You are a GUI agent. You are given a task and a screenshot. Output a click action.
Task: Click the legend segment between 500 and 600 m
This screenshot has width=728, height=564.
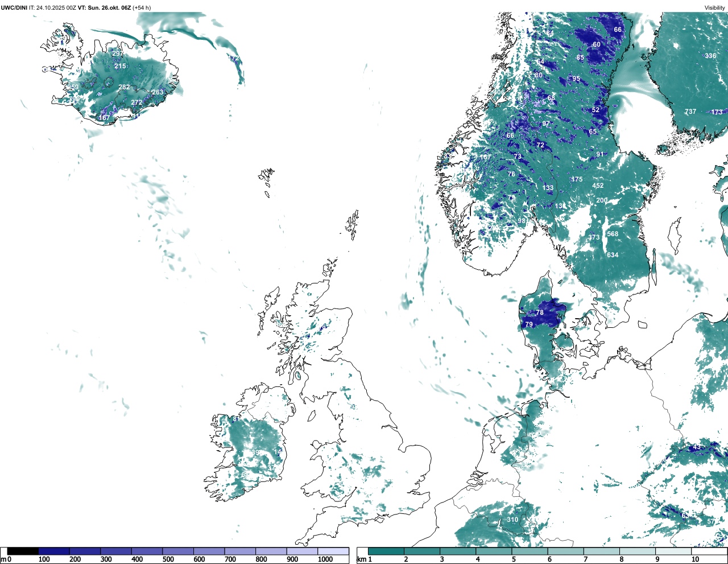tap(178, 551)
